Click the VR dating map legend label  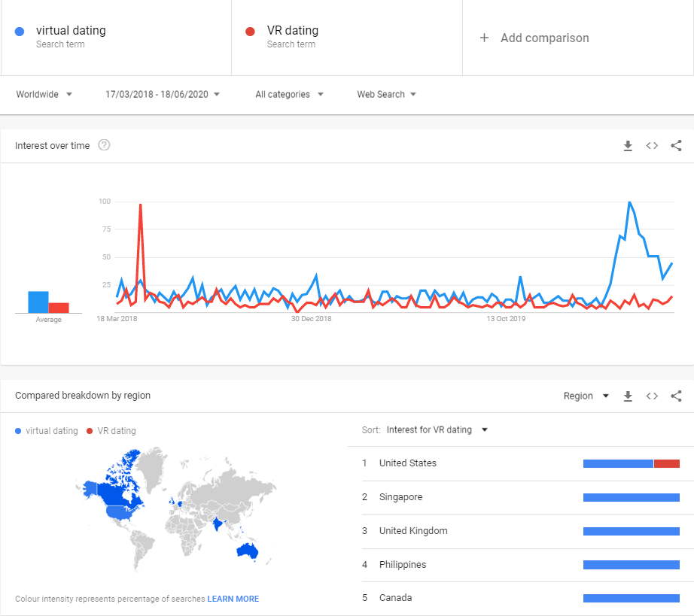(x=117, y=431)
